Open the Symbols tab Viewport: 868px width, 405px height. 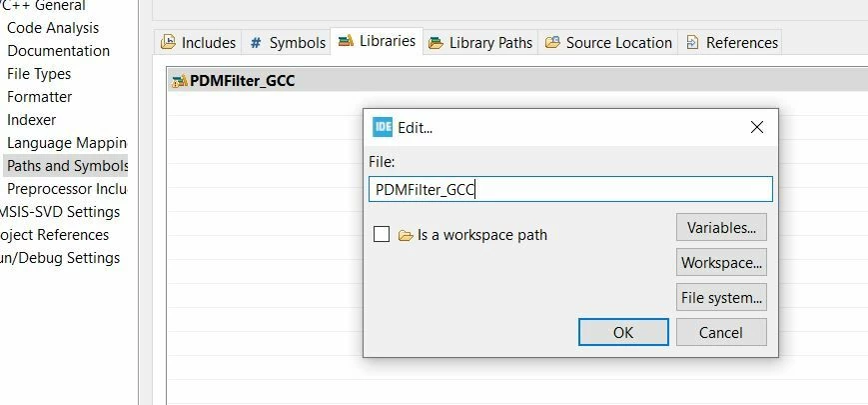pos(287,43)
